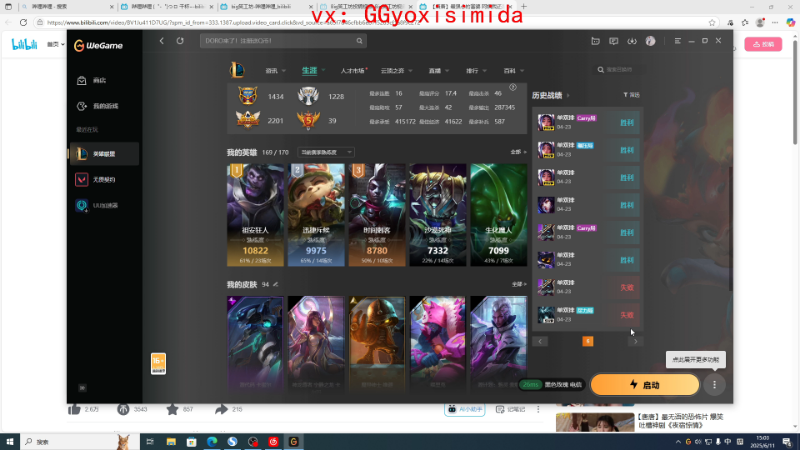Open the 祖安狂人 hero card (10822)
800x450 pixels.
(255, 215)
